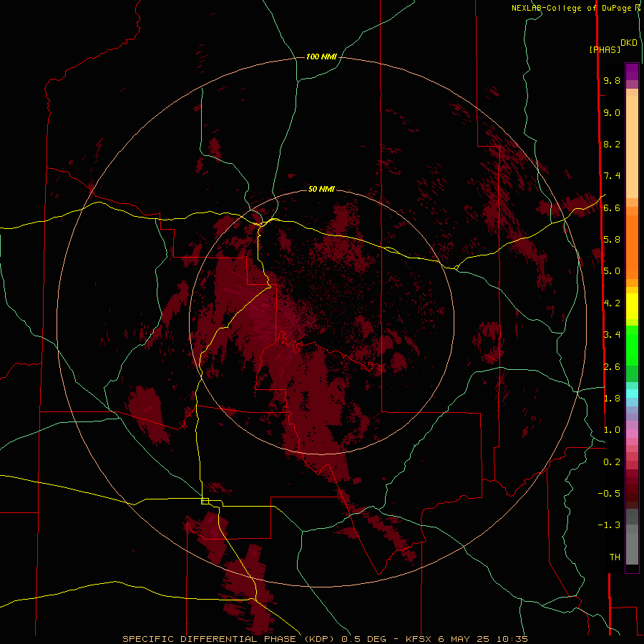Click the TH label near color bar bottom
The width and height of the screenshot is (644, 644).
615,557
